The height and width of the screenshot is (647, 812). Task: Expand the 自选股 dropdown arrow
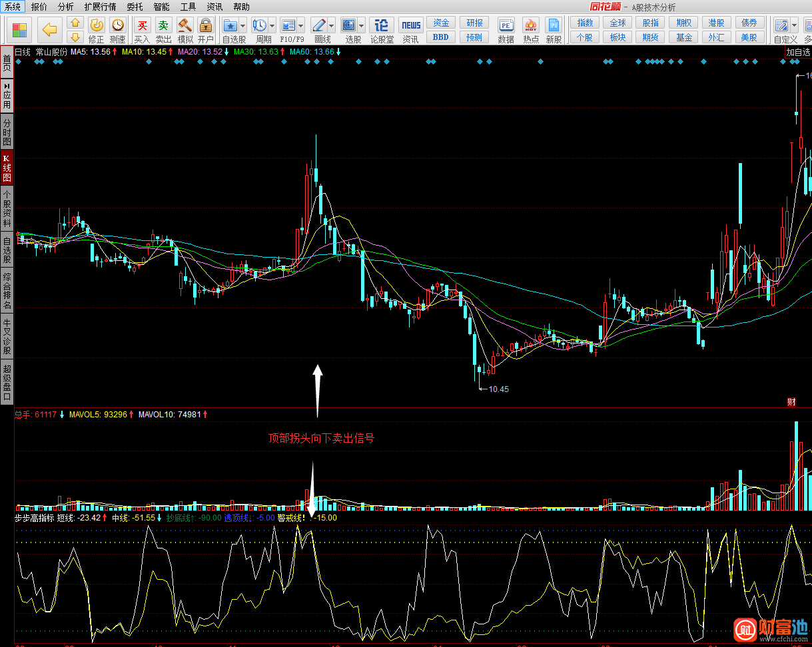[243, 26]
